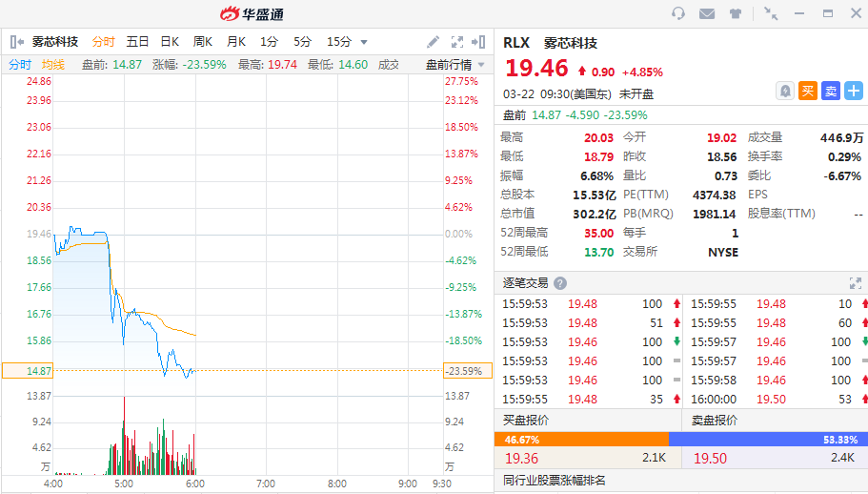This screenshot has height=494, width=868.
Task: Select the 19.50 ask price
Action: pos(710,459)
